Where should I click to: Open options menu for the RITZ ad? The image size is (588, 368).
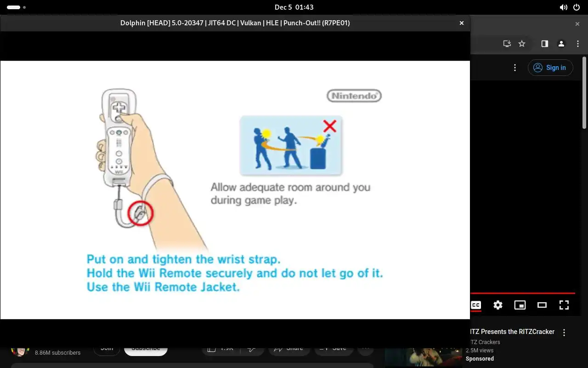(x=564, y=332)
